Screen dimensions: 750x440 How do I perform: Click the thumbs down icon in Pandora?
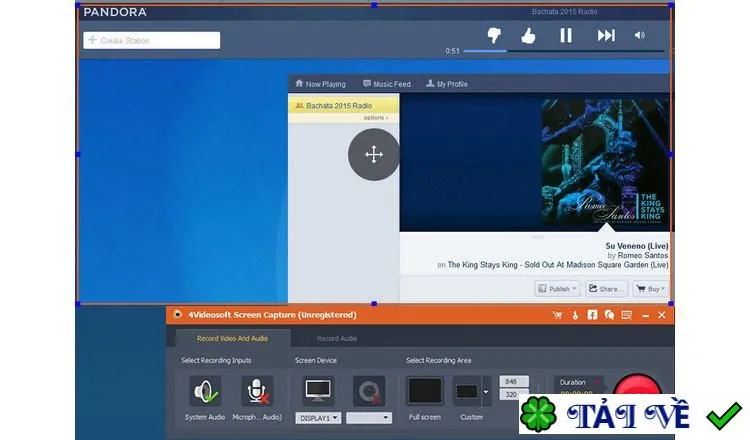pyautogui.click(x=494, y=35)
